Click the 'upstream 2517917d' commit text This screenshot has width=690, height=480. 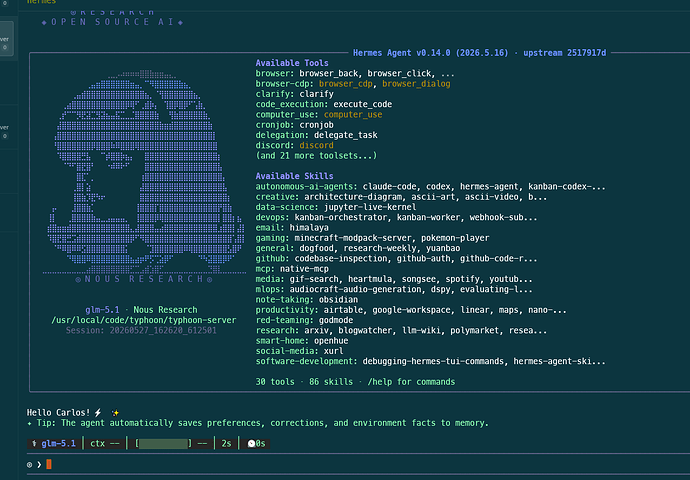[565, 53]
